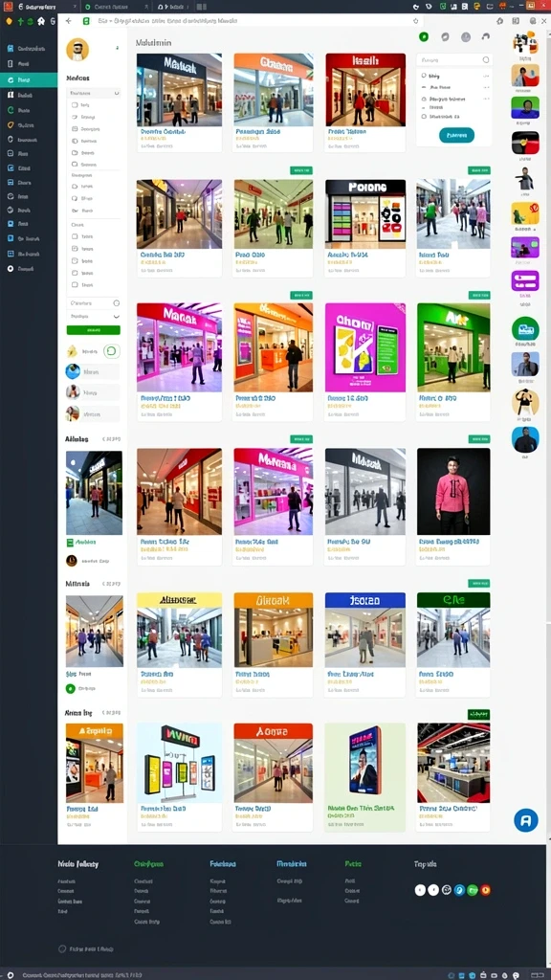
Task: Click the orange social icon in the footer
Action: tap(485, 890)
